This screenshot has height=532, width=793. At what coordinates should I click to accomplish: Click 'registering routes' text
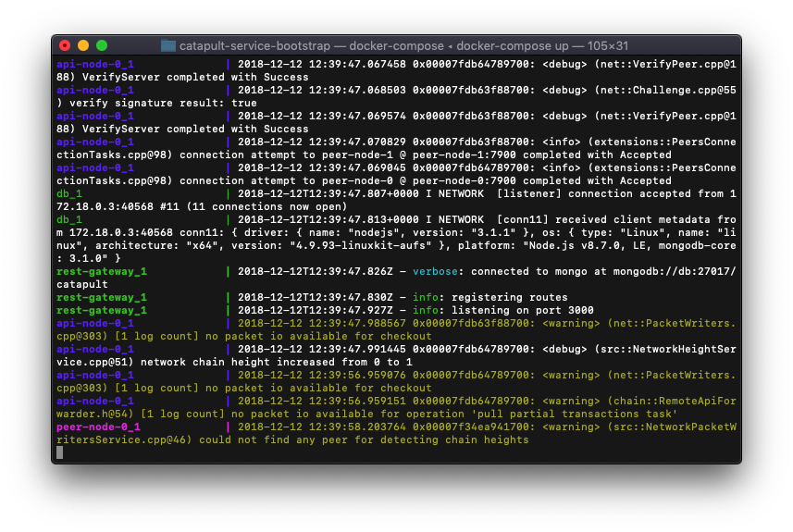(510, 297)
